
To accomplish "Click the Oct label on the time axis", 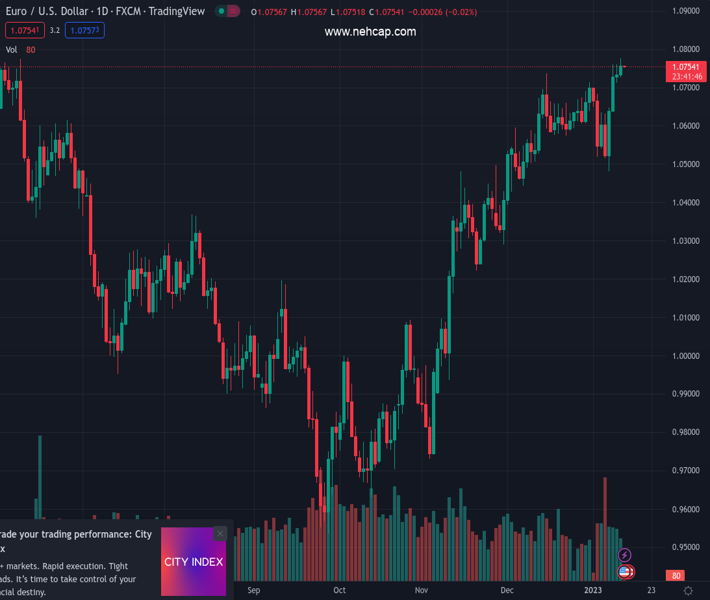I will 340,591.
